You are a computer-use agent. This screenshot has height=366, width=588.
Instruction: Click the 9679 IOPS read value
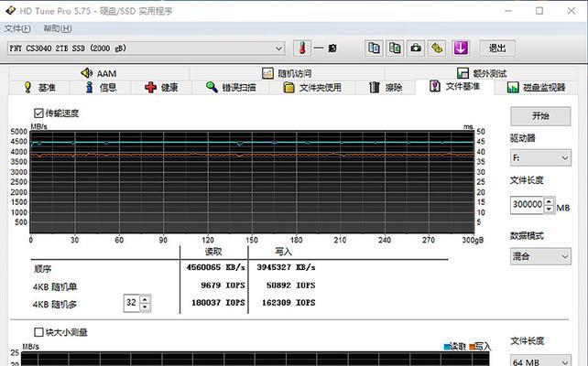[x=223, y=285]
